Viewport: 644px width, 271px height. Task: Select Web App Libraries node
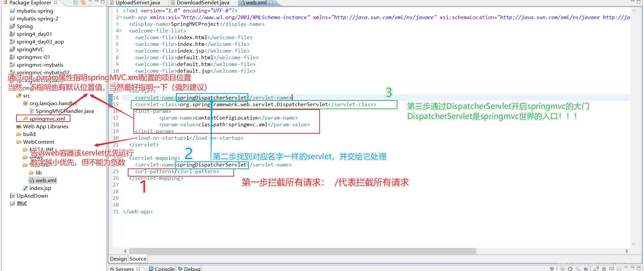coord(46,126)
